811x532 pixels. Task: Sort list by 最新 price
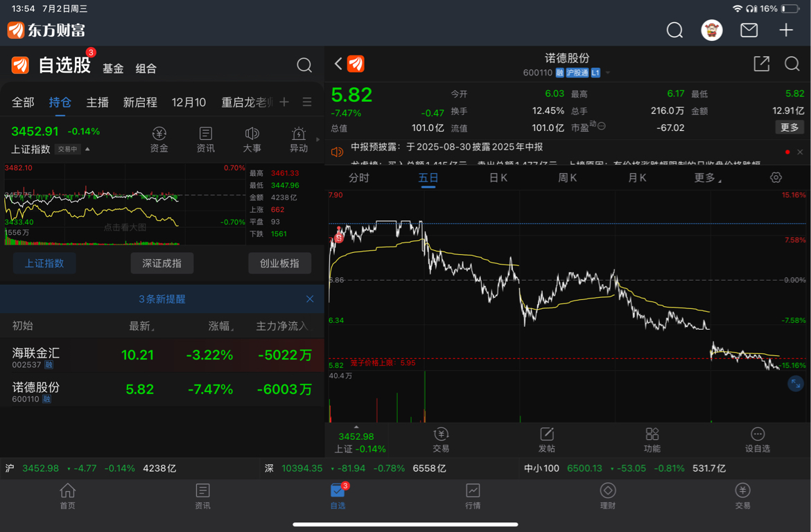pyautogui.click(x=141, y=326)
